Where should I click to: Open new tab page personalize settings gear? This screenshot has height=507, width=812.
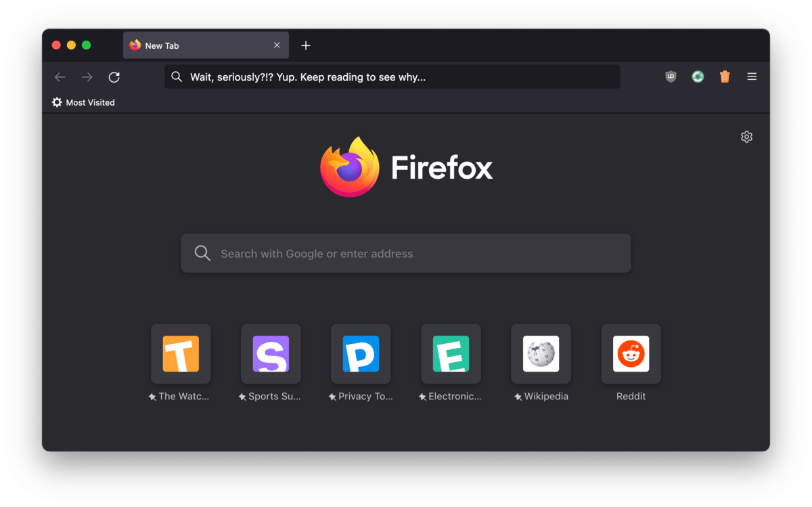[x=746, y=137]
